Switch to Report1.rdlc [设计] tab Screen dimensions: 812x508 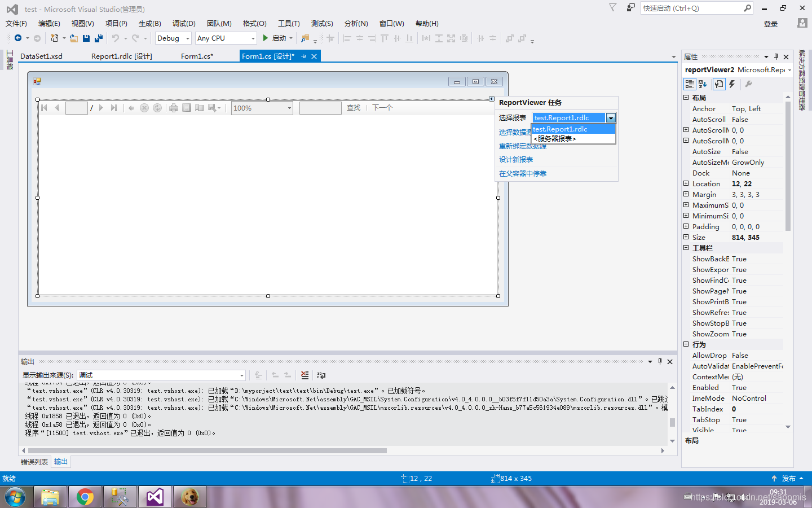pos(122,56)
